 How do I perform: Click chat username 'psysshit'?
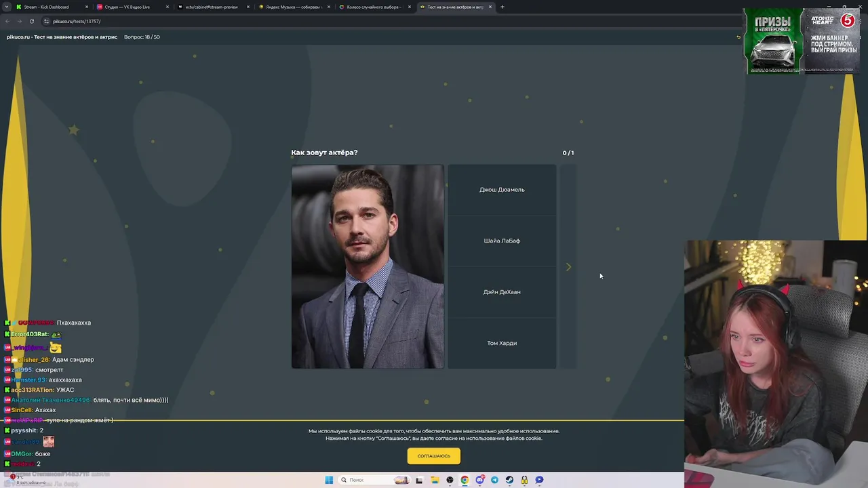tap(24, 430)
